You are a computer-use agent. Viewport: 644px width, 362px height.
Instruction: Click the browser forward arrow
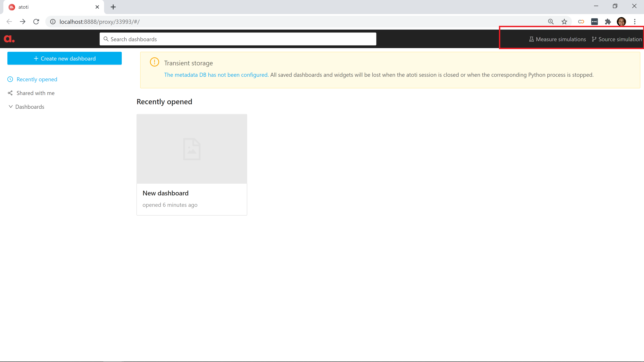pos(23,22)
